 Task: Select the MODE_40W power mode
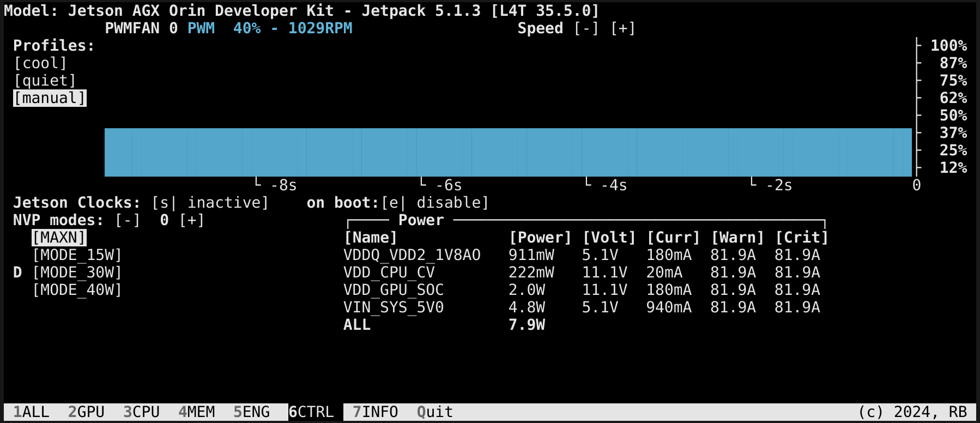(x=77, y=290)
